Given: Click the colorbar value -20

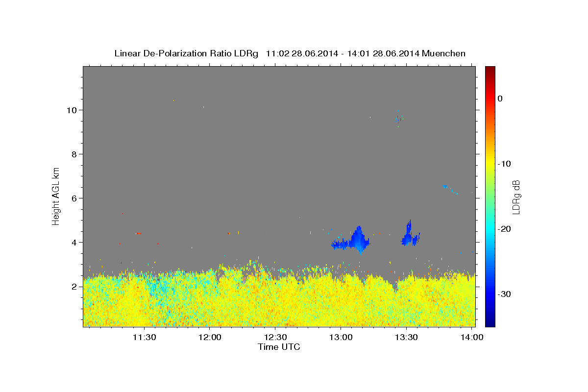Looking at the screenshot, I should click(x=505, y=229).
